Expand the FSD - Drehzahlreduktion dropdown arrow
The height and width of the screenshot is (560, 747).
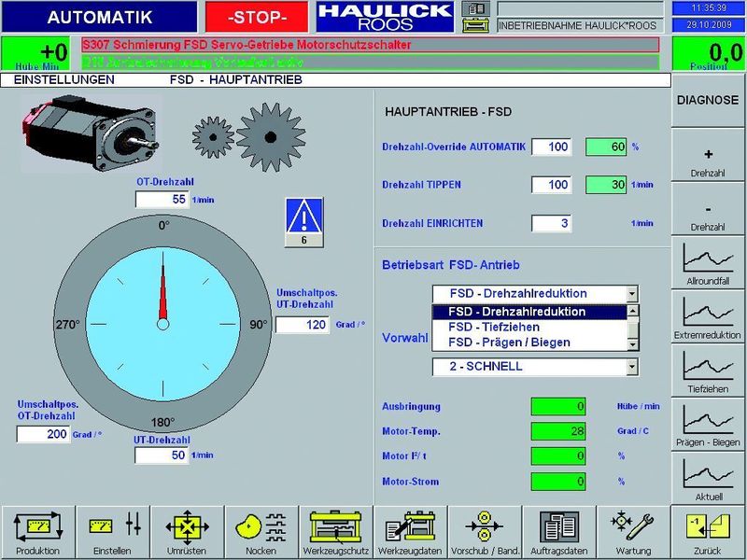tap(632, 293)
